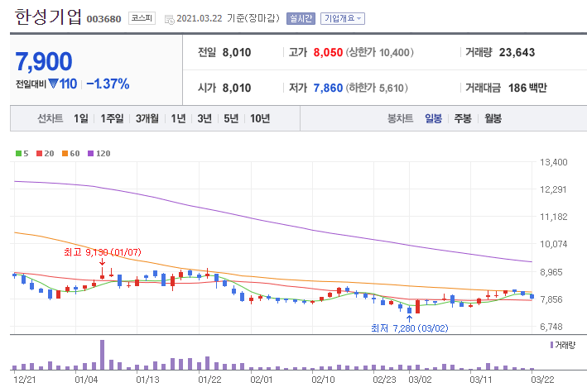The image size is (587, 392).
Task: Switch to 일봉 daily candle chart
Action: pyautogui.click(x=434, y=118)
